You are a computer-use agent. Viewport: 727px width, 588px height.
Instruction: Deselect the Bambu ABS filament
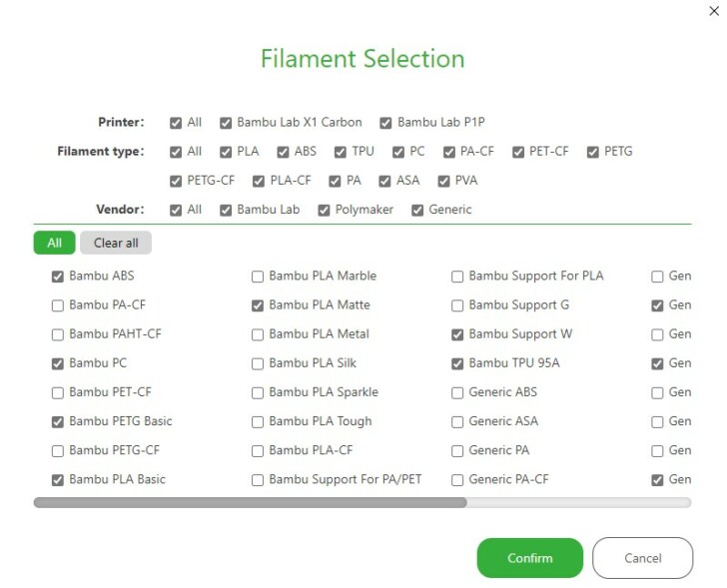(58, 277)
